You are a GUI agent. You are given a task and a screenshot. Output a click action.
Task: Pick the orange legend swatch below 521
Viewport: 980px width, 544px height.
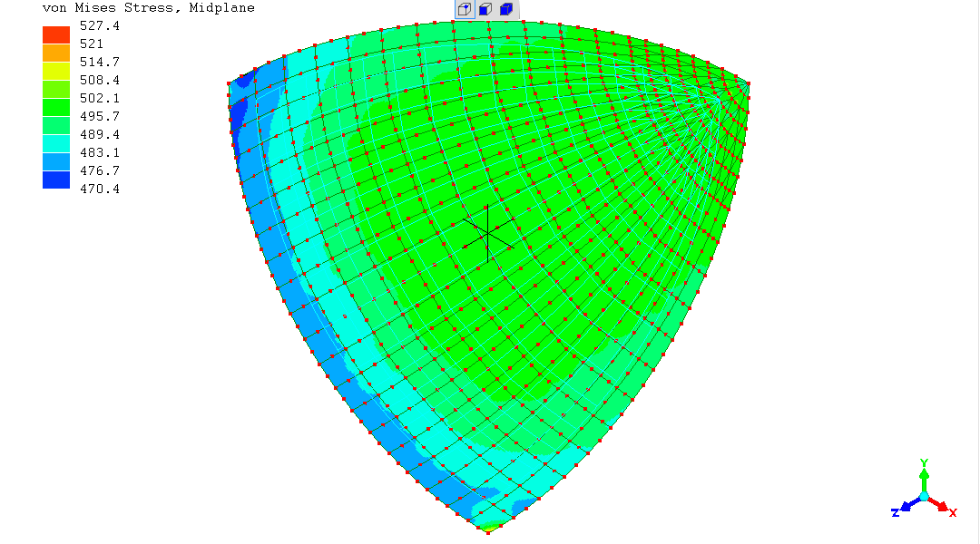[x=55, y=53]
